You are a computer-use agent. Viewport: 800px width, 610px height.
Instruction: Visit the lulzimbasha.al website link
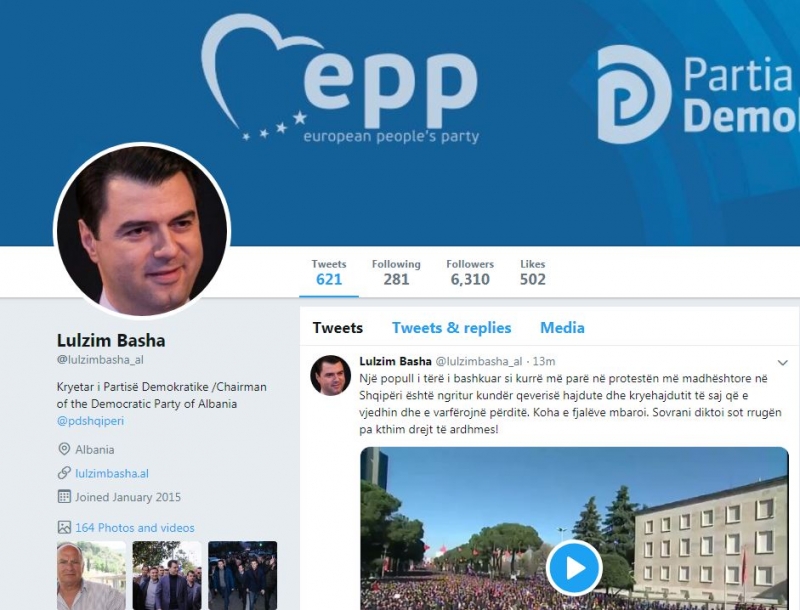[x=112, y=474]
